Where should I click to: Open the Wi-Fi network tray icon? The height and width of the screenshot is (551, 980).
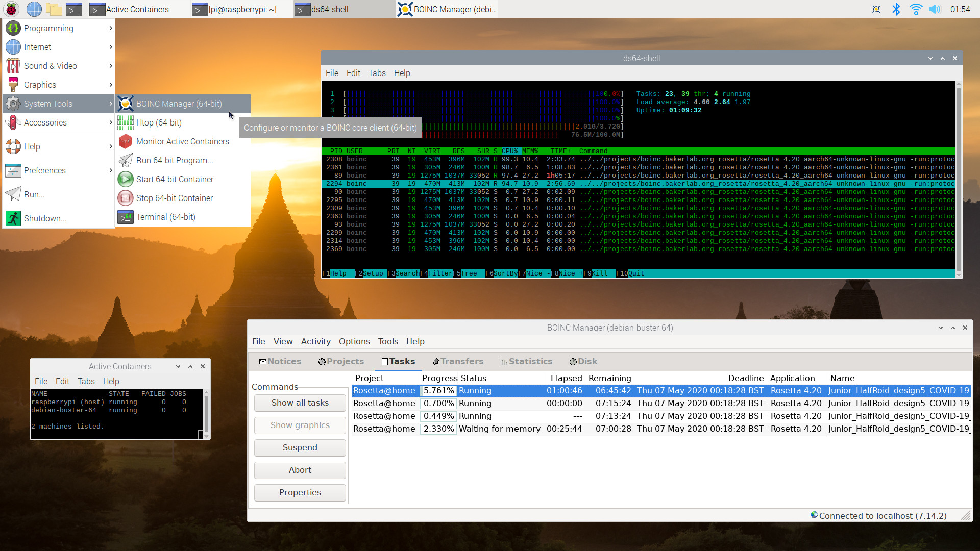pos(916,9)
